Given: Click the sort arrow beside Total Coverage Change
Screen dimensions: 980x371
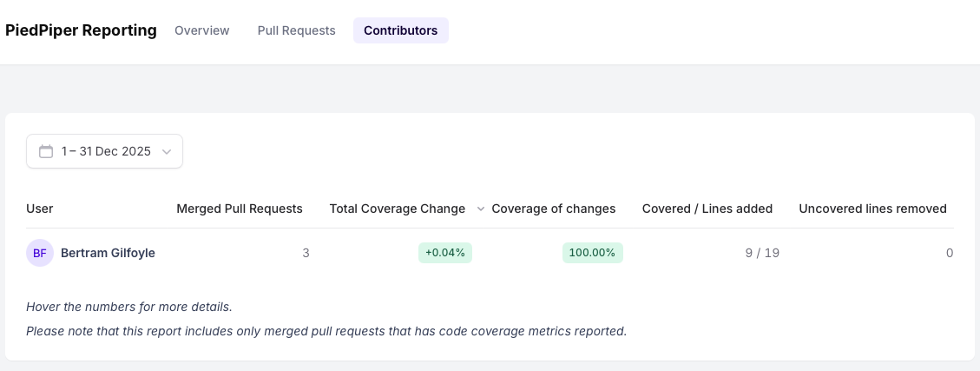Looking at the screenshot, I should (480, 209).
